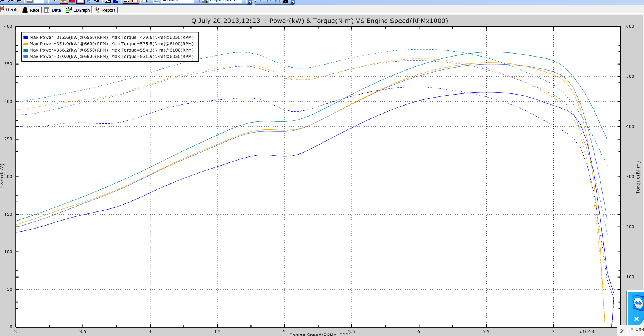Click the Torque(N·m) right axis label
This screenshot has width=644, height=336.
point(638,178)
